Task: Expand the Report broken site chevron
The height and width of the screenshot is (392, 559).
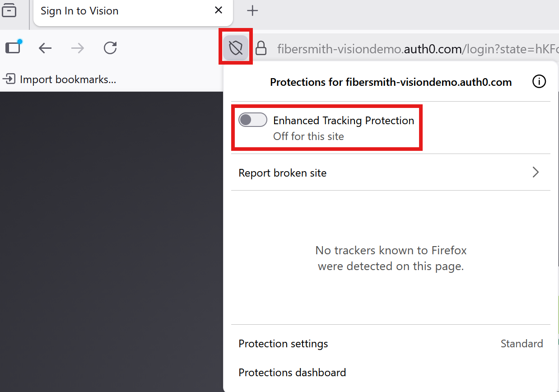Action: click(x=536, y=173)
